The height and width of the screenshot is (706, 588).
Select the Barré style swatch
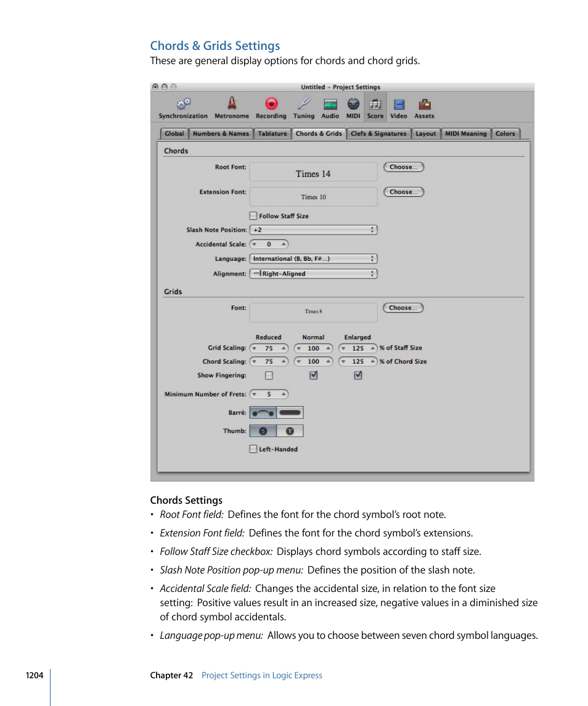point(263,412)
